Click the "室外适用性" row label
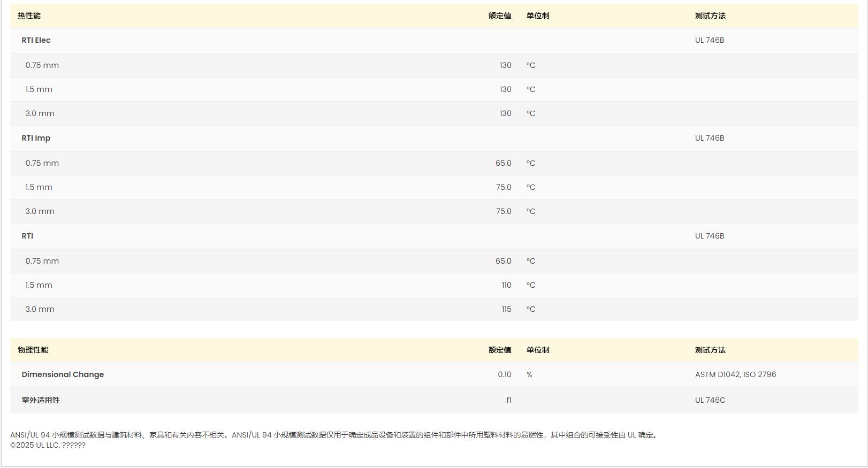Viewport: 868px width, 468px height. point(41,400)
